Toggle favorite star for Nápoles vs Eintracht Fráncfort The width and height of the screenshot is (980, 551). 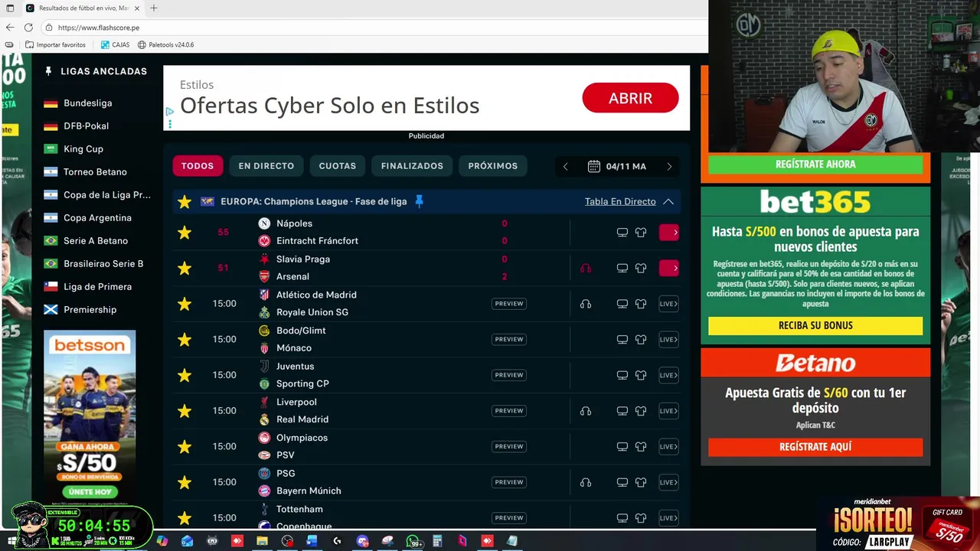pos(185,233)
